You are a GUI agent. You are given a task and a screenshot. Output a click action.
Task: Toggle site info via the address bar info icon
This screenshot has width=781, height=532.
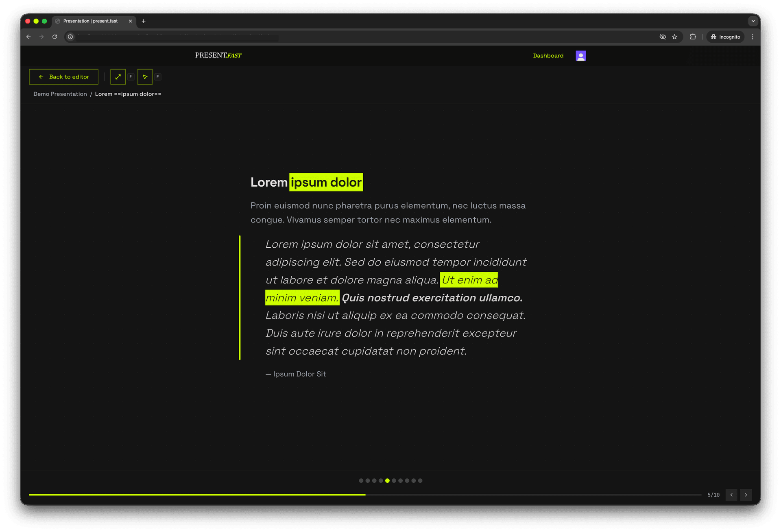pyautogui.click(x=70, y=37)
